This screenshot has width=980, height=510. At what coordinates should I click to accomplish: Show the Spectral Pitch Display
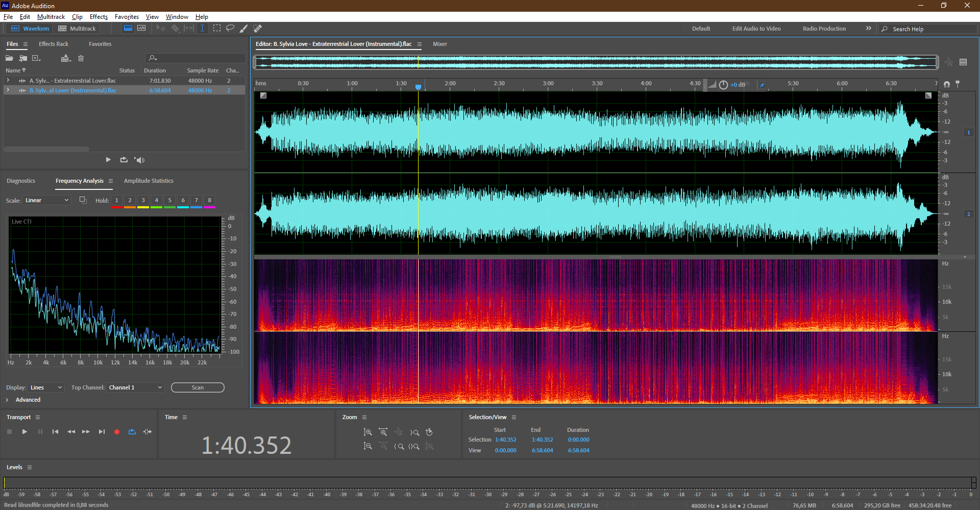tap(141, 29)
